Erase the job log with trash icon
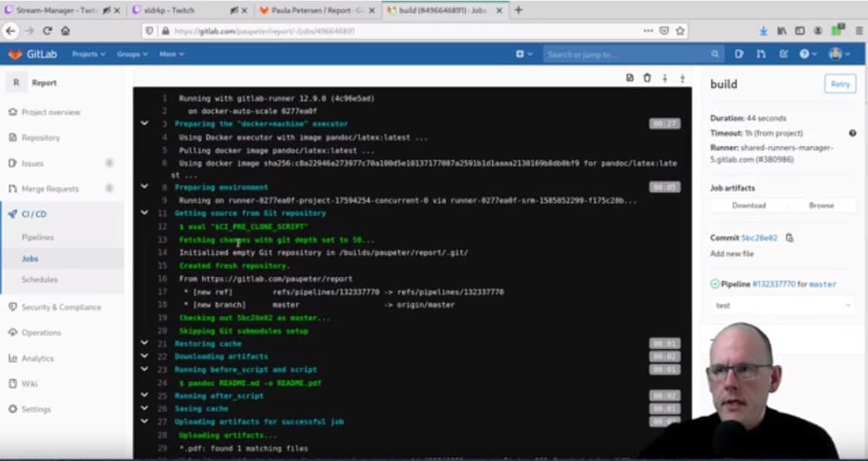The width and height of the screenshot is (868, 461). click(649, 77)
